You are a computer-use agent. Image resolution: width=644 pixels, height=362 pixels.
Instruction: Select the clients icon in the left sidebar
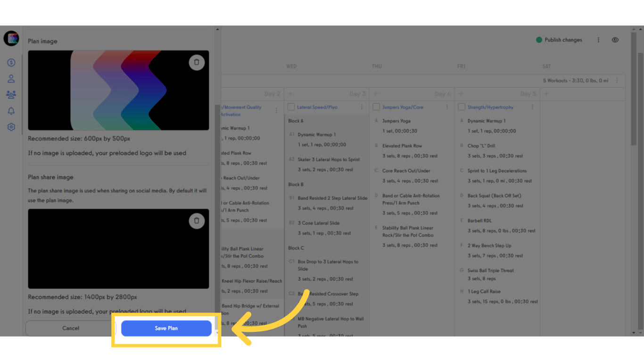(11, 78)
